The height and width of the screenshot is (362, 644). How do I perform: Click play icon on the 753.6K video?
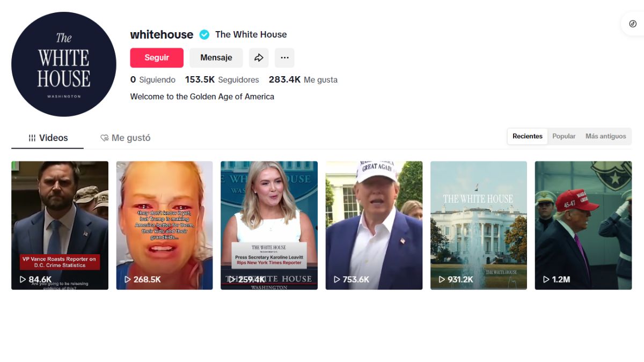pyautogui.click(x=337, y=279)
